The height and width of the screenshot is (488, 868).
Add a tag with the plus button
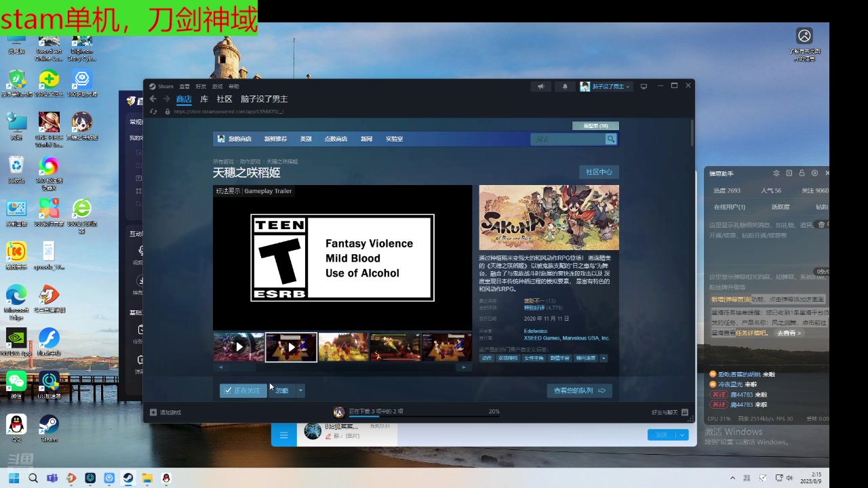[604, 358]
